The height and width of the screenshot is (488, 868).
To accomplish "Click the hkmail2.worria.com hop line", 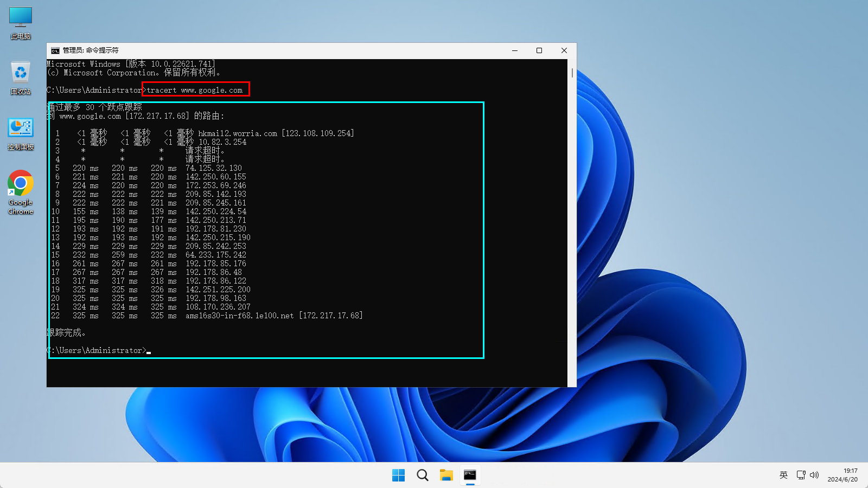I will (205, 133).
